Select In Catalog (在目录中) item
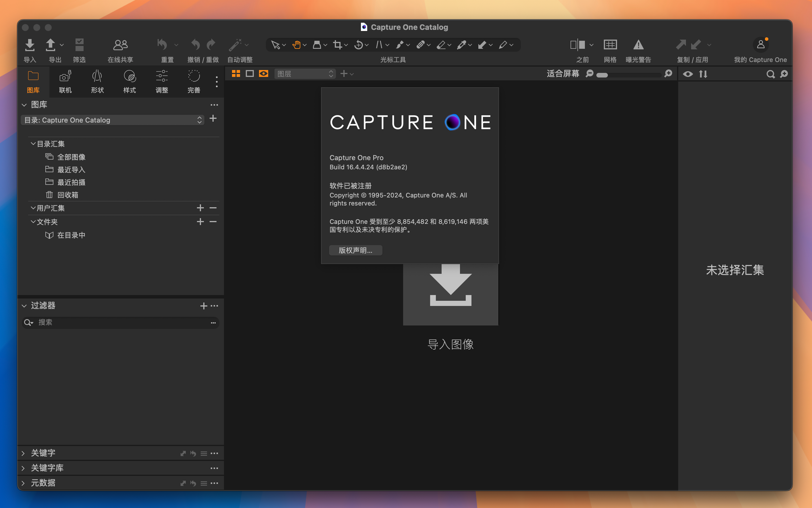The image size is (812, 508). pyautogui.click(x=71, y=235)
